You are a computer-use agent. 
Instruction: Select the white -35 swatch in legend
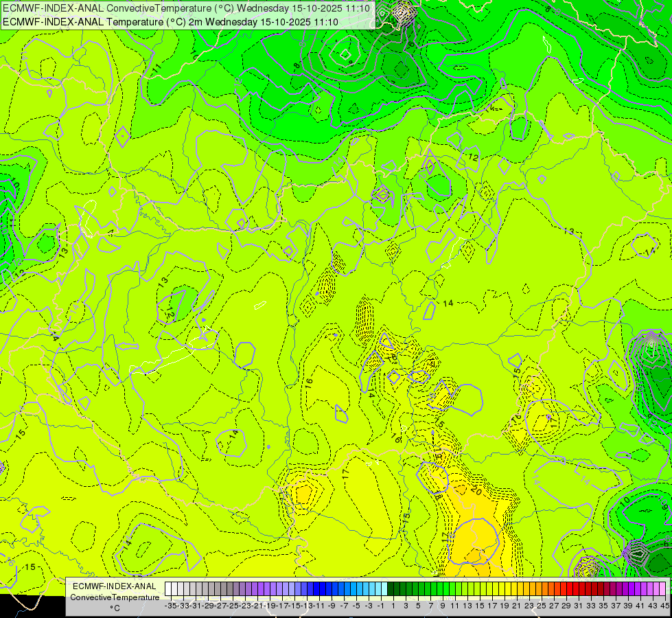click(x=167, y=588)
